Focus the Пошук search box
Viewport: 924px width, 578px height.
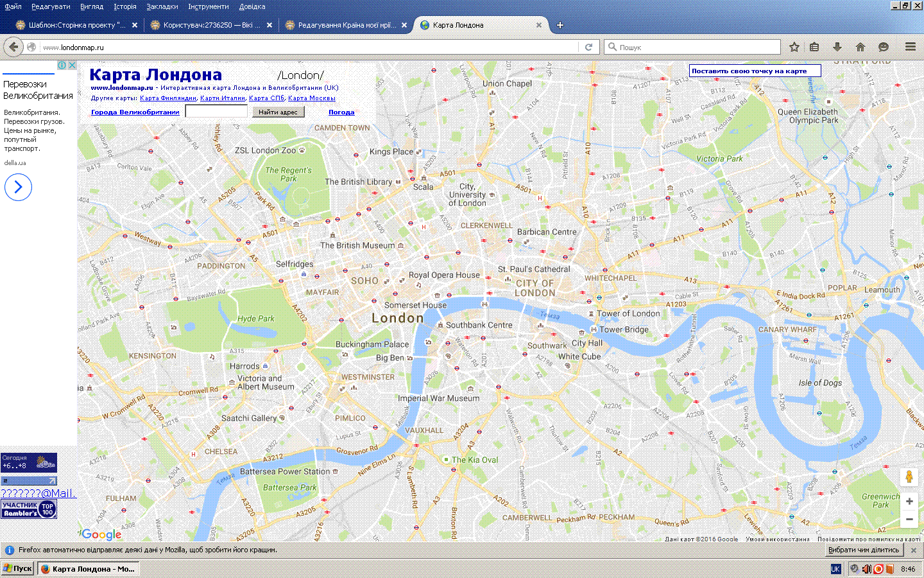(x=692, y=47)
